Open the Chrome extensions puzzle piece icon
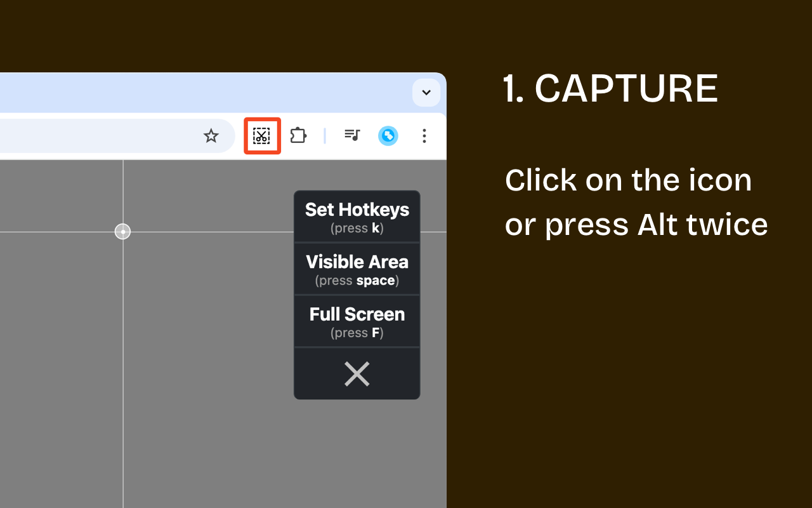This screenshot has height=508, width=812. click(x=298, y=135)
